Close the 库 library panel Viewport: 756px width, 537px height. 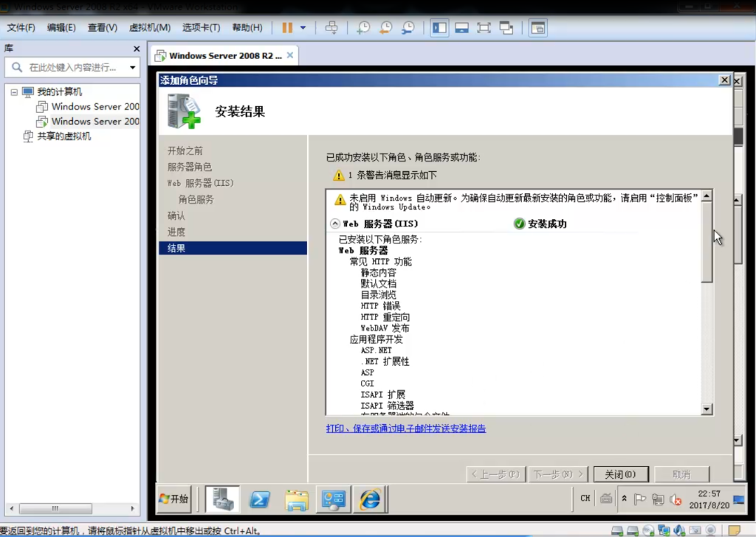[137, 49]
